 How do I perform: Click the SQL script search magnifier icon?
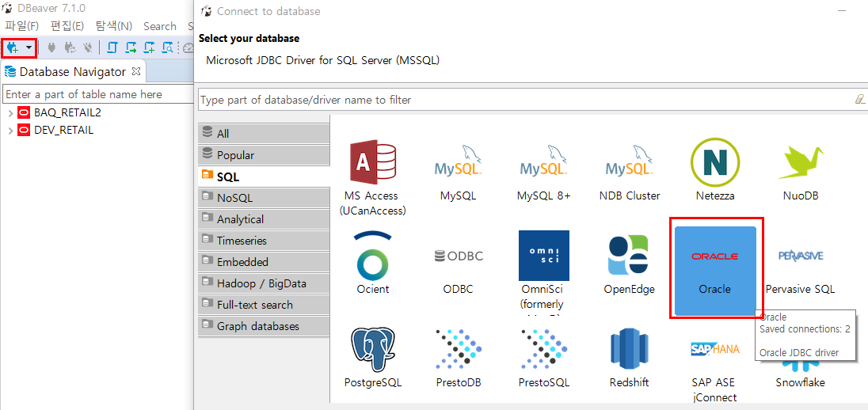(x=167, y=48)
